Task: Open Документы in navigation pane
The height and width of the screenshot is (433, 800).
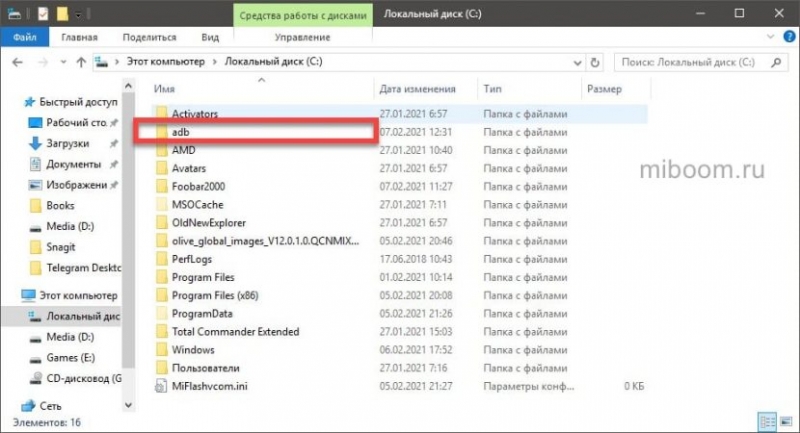Action: click(73, 164)
